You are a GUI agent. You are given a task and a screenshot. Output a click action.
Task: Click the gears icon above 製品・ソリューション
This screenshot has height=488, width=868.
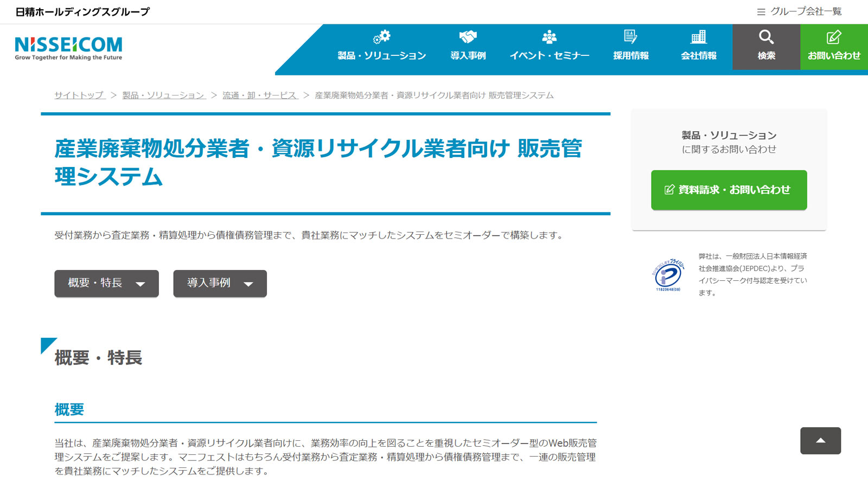pyautogui.click(x=382, y=37)
